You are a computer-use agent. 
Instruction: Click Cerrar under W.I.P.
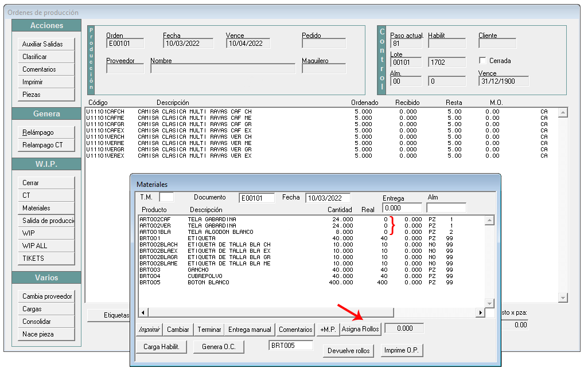pos(46,183)
